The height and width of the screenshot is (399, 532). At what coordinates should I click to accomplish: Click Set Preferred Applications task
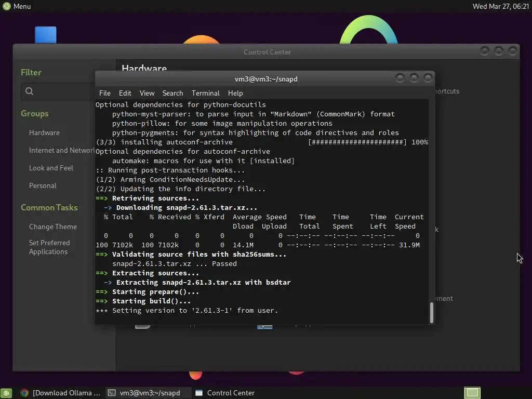(49, 247)
